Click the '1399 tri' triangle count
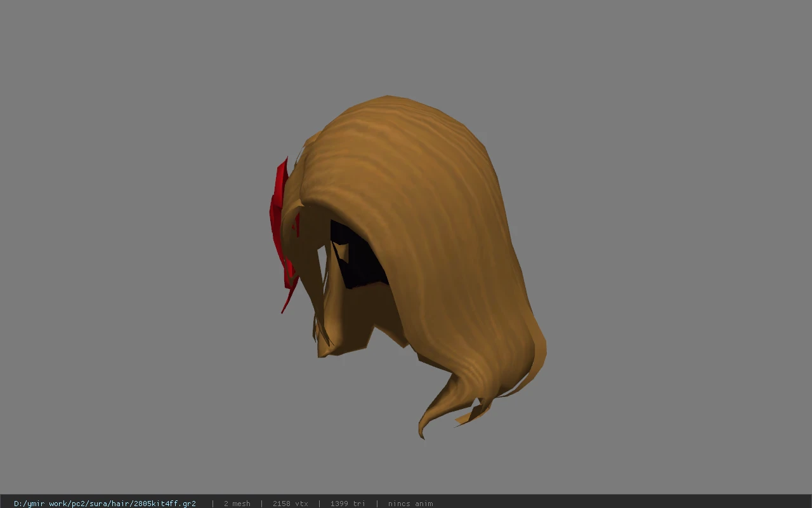 [x=348, y=504]
